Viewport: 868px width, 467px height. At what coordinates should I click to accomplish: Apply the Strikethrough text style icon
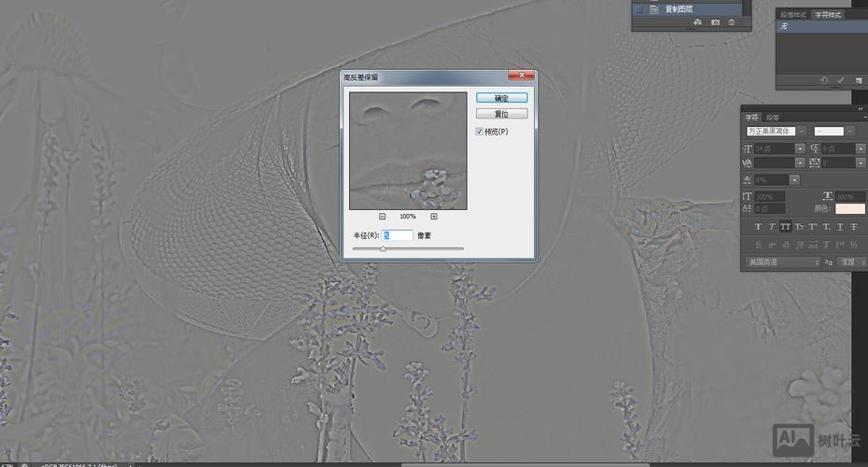click(856, 227)
